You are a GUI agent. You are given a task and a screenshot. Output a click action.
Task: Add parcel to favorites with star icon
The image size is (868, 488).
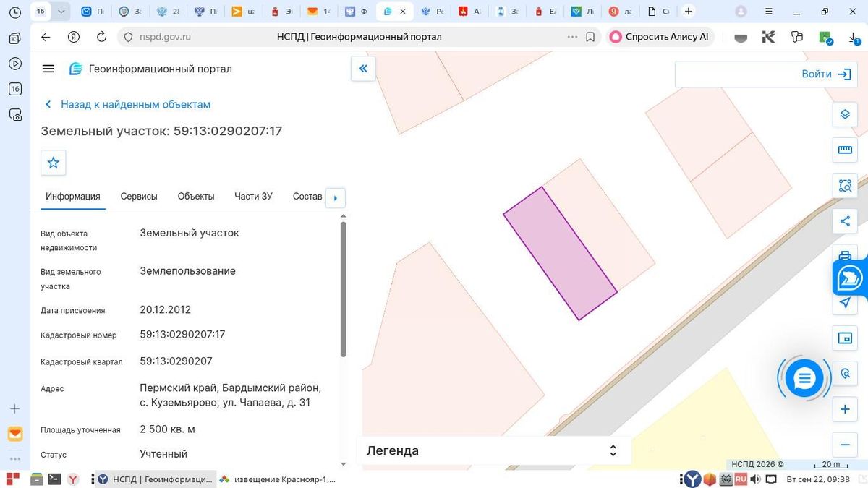pos(54,163)
